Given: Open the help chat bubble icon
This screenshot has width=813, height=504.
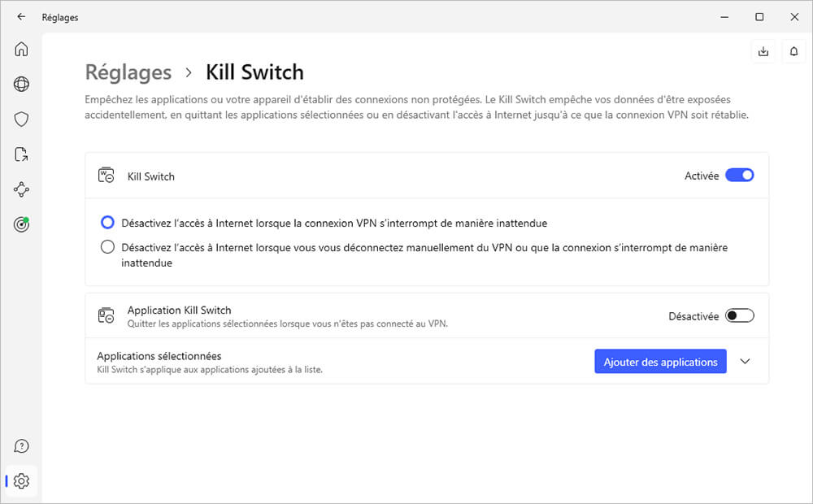Looking at the screenshot, I should [x=21, y=446].
